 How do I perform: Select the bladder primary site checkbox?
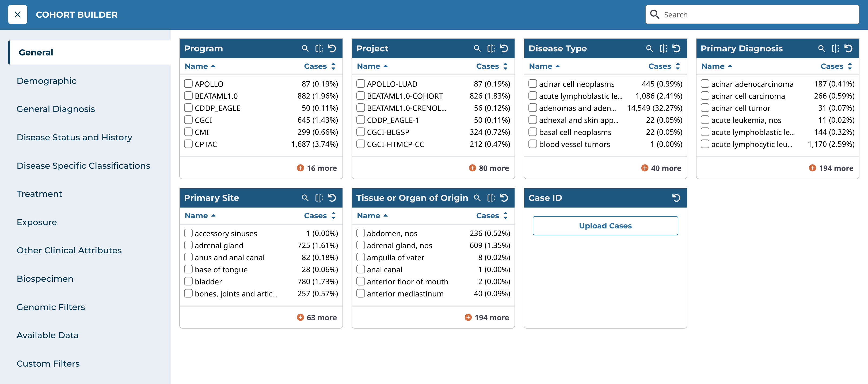[x=188, y=281]
